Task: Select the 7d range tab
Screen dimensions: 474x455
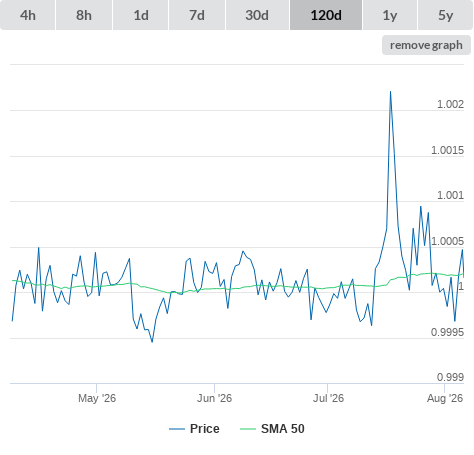Action: (x=197, y=15)
